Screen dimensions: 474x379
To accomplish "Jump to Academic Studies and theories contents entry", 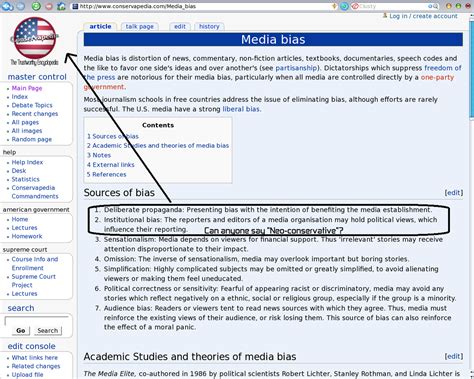I will 158,146.
